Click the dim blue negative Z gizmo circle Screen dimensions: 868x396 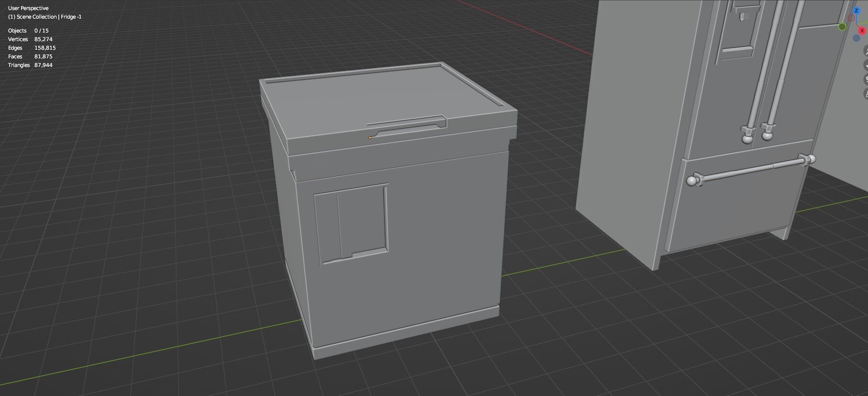(857, 38)
